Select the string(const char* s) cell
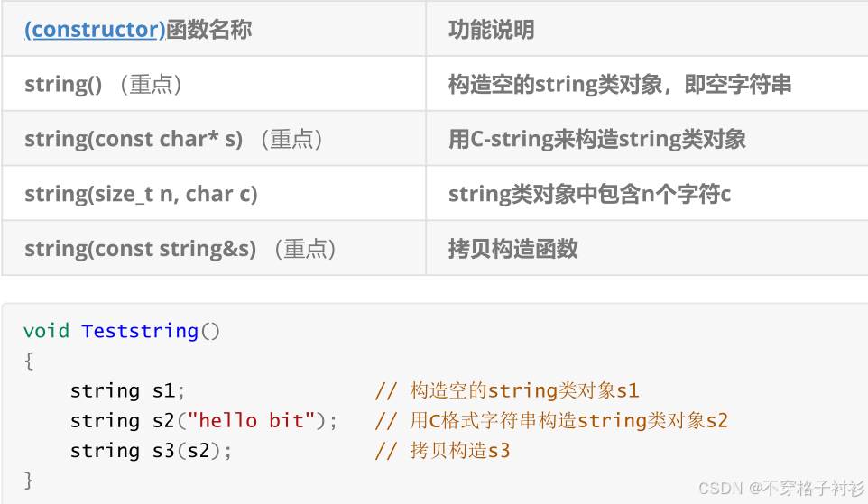 tap(214, 138)
